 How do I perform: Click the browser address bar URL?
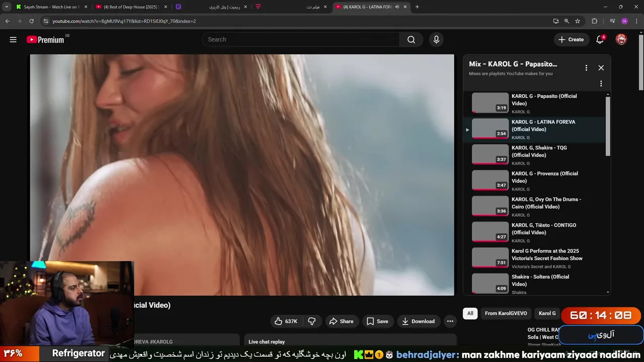(x=124, y=21)
